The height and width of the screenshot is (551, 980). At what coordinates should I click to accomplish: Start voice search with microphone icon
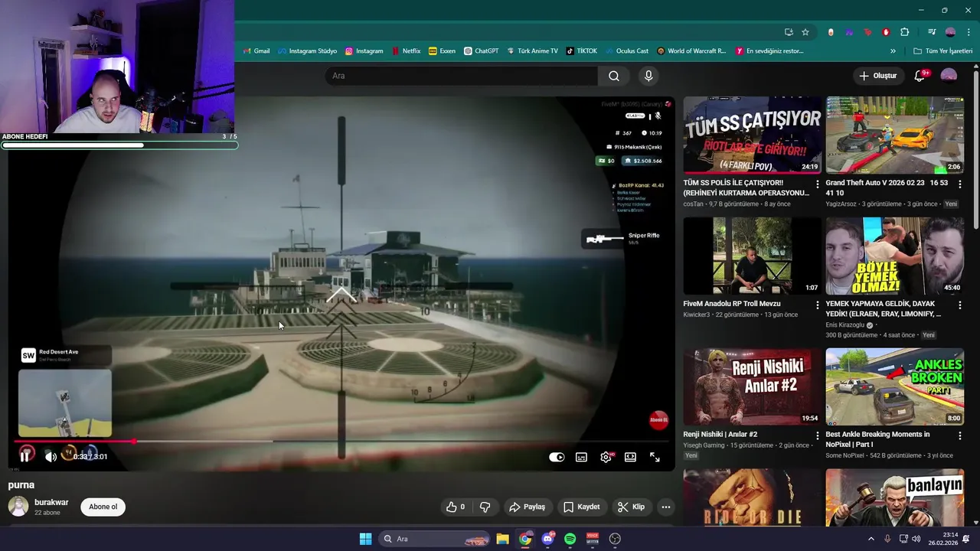[x=648, y=76]
